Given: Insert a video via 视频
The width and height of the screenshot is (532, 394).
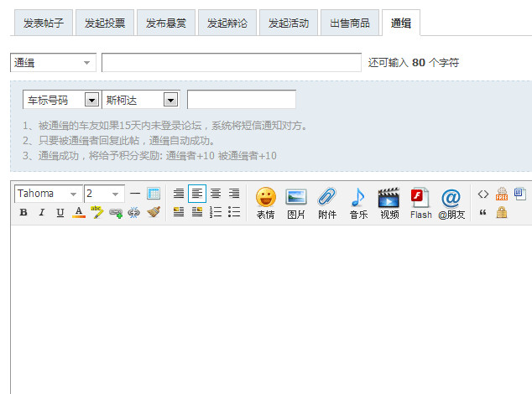Looking at the screenshot, I should [x=389, y=203].
